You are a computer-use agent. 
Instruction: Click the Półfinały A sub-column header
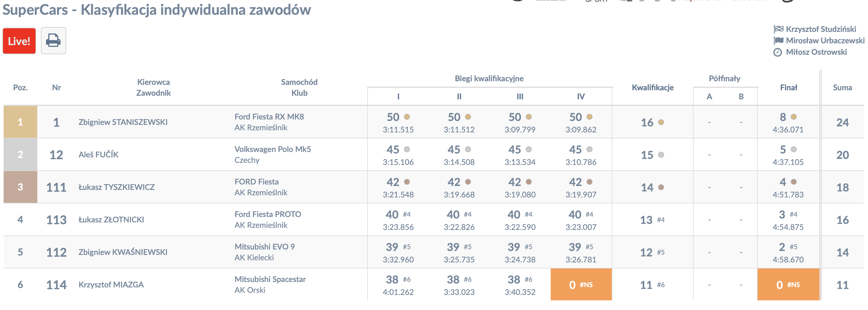click(709, 97)
